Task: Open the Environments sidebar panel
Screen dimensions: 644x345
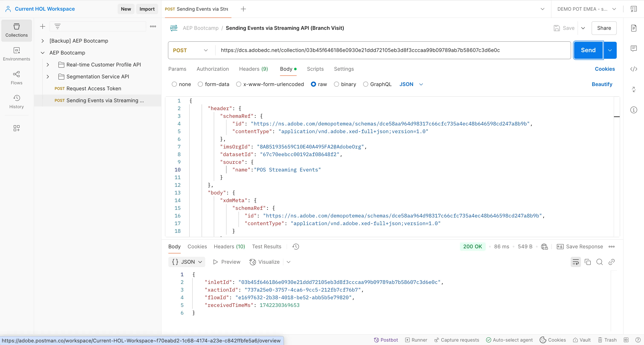Action: click(x=16, y=54)
